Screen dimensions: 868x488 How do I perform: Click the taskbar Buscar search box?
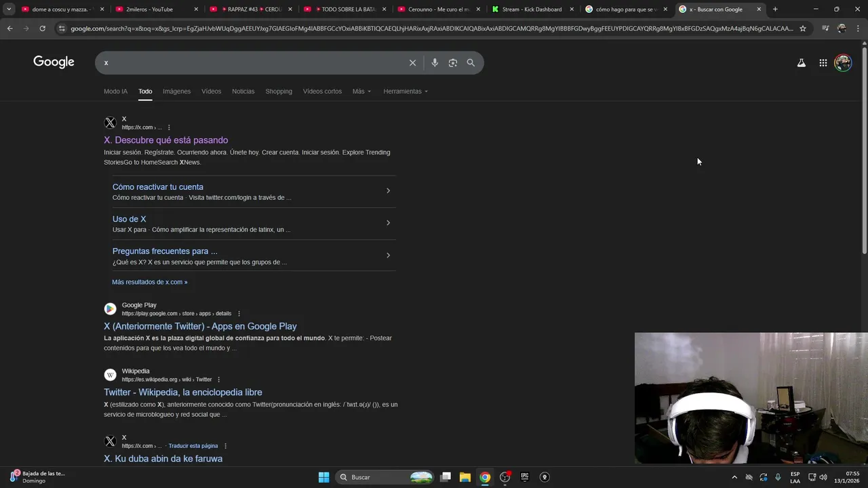coord(385,477)
